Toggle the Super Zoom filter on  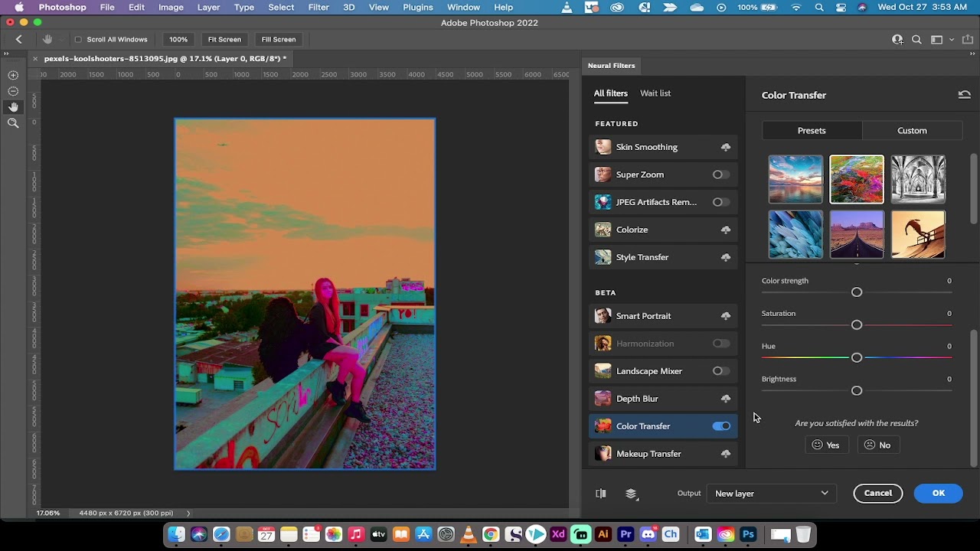coord(720,174)
